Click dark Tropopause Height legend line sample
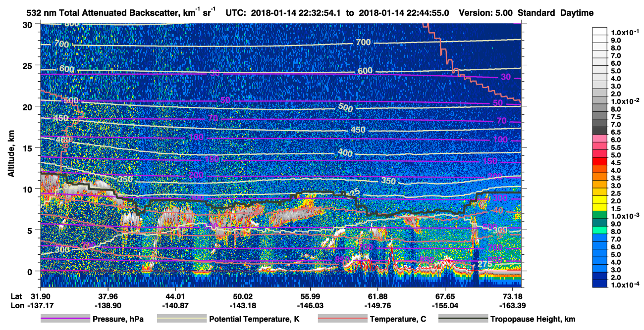The image size is (644, 330). [x=463, y=319]
